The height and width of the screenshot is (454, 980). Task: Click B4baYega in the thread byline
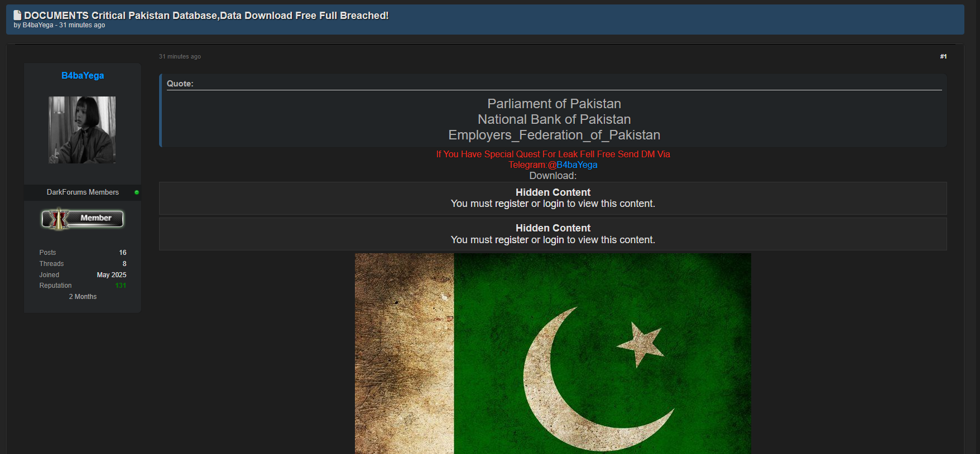pyautogui.click(x=38, y=25)
